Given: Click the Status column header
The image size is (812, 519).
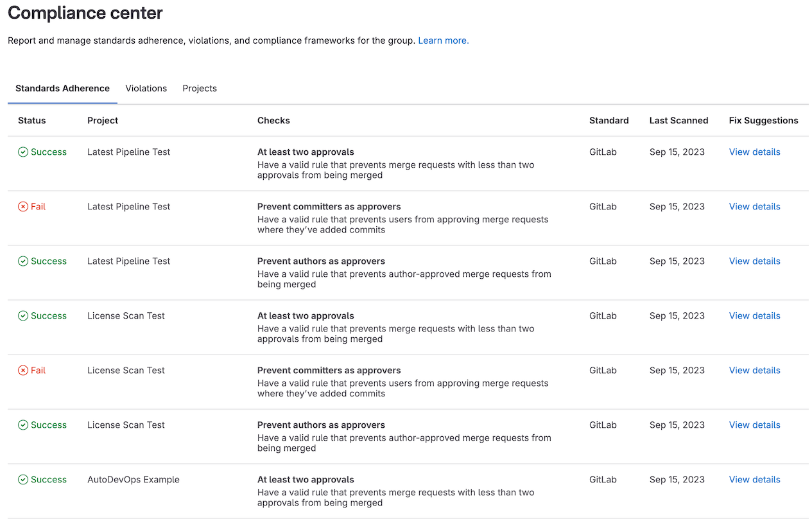Looking at the screenshot, I should 32,121.
